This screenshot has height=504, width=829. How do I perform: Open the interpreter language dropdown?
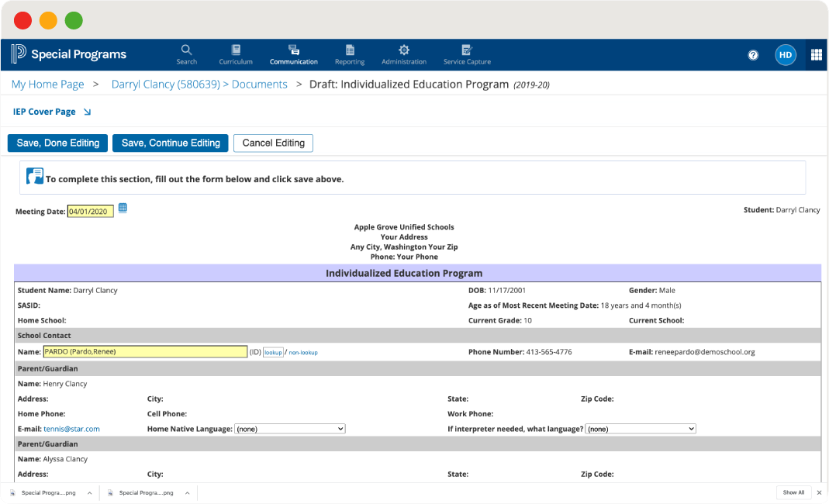tap(639, 428)
